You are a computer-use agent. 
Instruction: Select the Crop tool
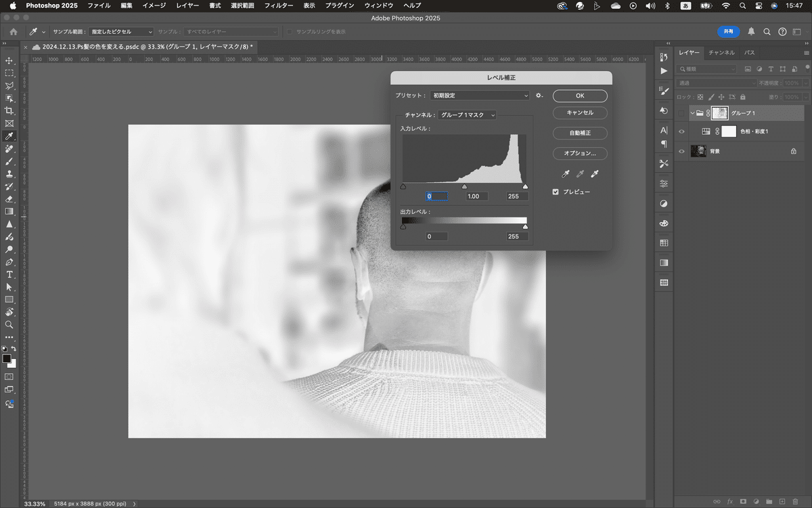pyautogui.click(x=9, y=110)
